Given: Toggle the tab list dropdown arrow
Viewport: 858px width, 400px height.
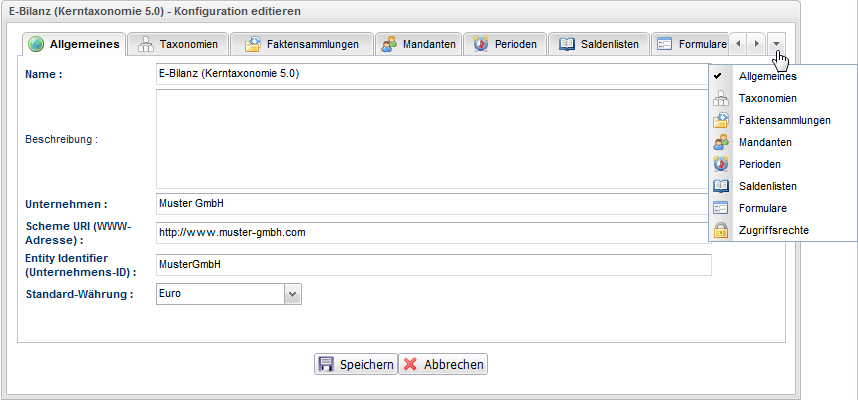Looking at the screenshot, I should (x=776, y=44).
